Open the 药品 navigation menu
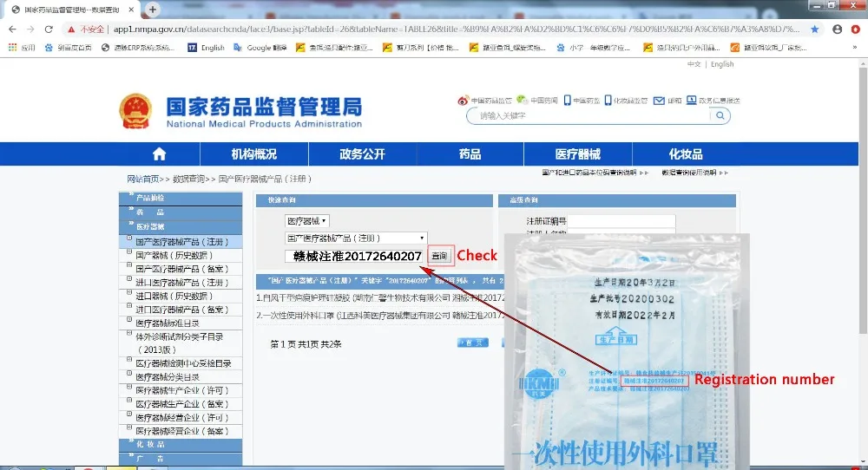The height and width of the screenshot is (470, 868). (x=470, y=154)
